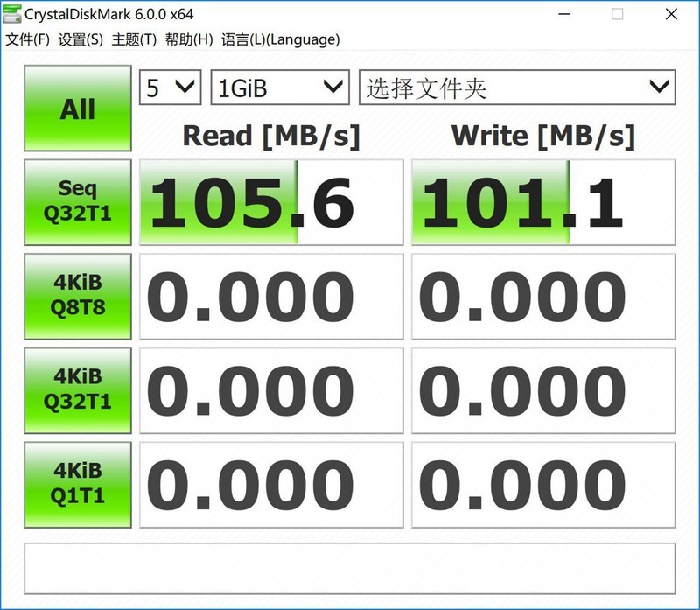Select the sequential read result 105.6
The width and height of the screenshot is (700, 610).
(x=271, y=202)
